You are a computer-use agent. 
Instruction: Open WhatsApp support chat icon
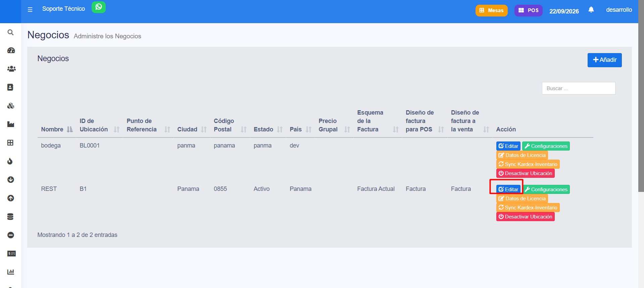(x=99, y=7)
